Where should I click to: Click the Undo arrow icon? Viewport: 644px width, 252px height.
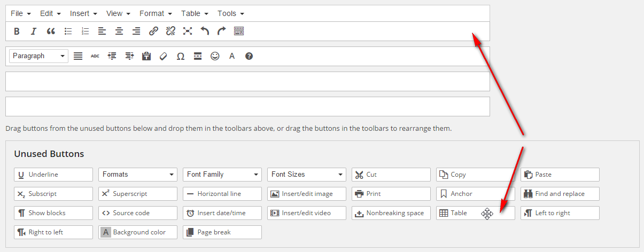(205, 31)
